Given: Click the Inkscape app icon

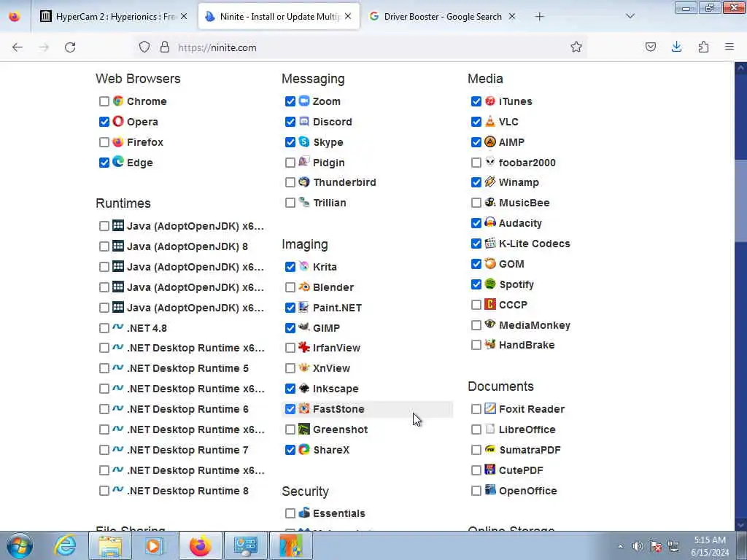Looking at the screenshot, I should tap(304, 388).
